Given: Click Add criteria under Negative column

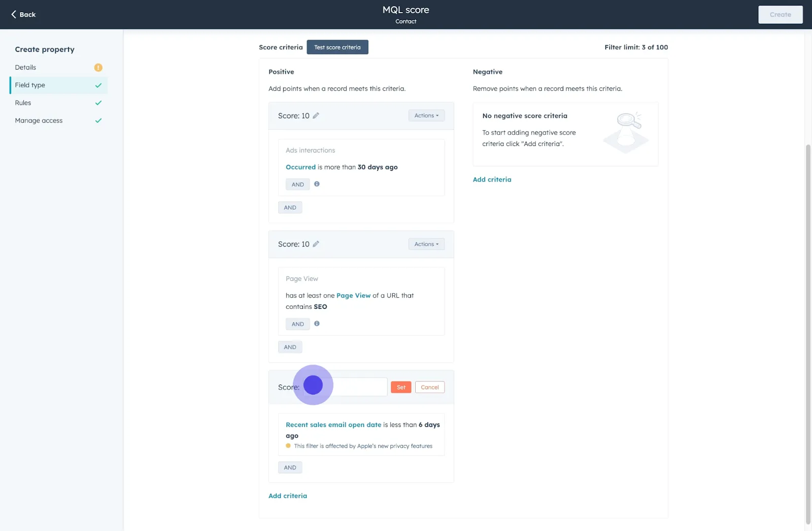Looking at the screenshot, I should (x=492, y=180).
